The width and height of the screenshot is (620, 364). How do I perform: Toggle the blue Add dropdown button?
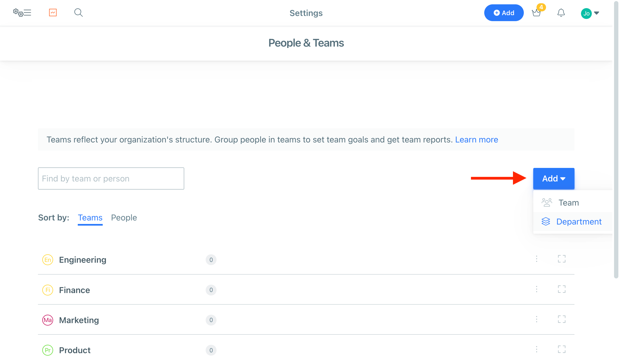tap(554, 178)
